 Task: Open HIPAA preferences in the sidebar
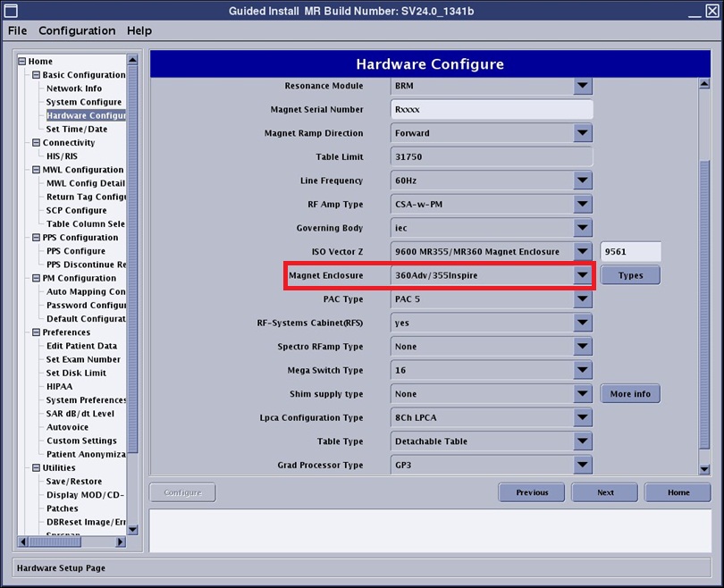pos(61,386)
